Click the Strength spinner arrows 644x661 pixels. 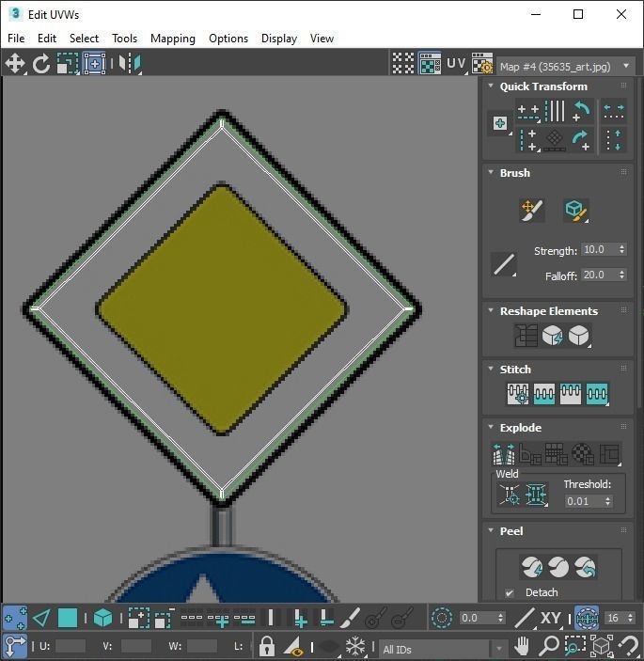point(621,249)
